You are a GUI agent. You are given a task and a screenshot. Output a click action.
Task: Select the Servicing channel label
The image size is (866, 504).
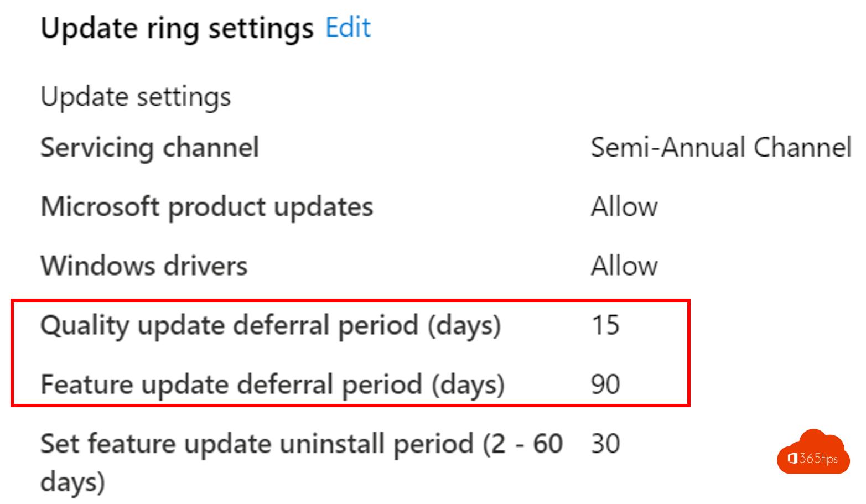[149, 148]
